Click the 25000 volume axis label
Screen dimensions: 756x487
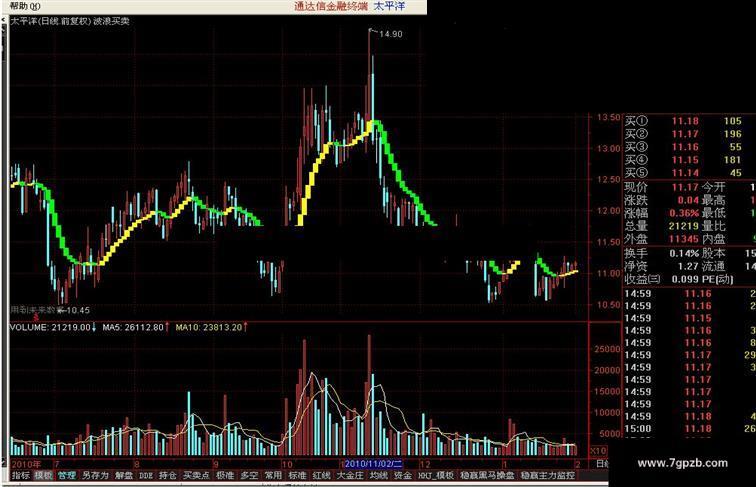(x=607, y=349)
